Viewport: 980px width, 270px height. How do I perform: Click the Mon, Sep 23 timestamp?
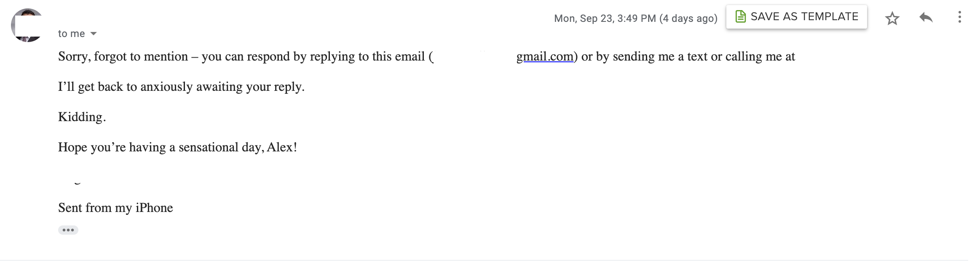tap(635, 19)
